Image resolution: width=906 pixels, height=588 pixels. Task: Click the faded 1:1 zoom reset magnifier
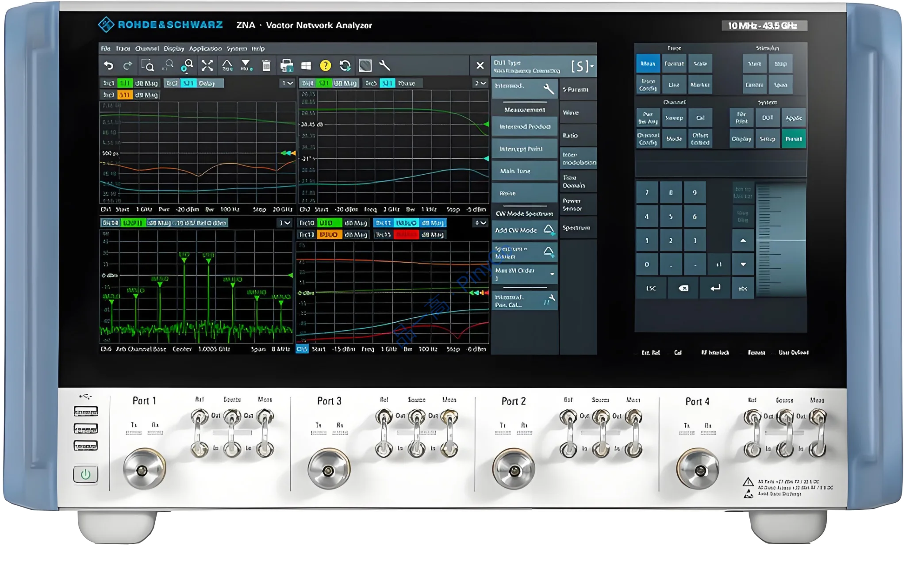pyautogui.click(x=168, y=65)
